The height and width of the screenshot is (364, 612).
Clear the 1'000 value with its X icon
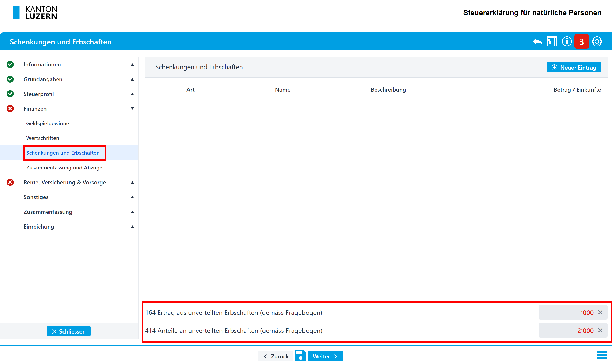coord(600,312)
